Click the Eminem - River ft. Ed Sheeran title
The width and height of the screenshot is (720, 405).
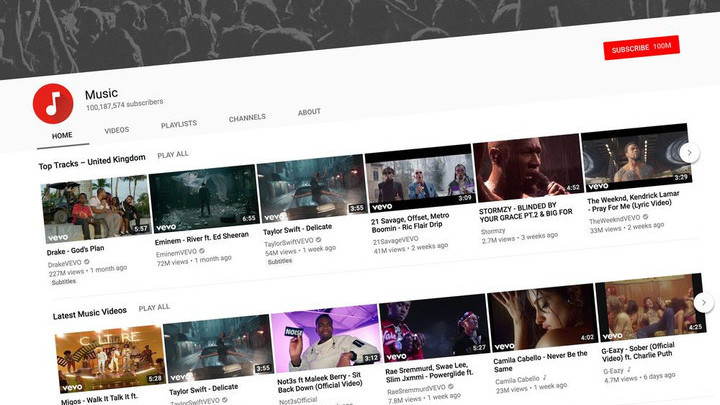point(202,238)
